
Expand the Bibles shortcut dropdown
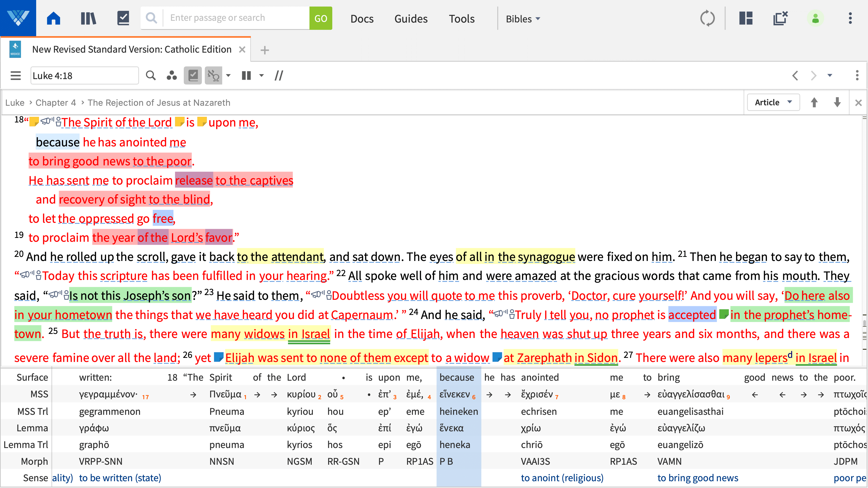coord(523,19)
